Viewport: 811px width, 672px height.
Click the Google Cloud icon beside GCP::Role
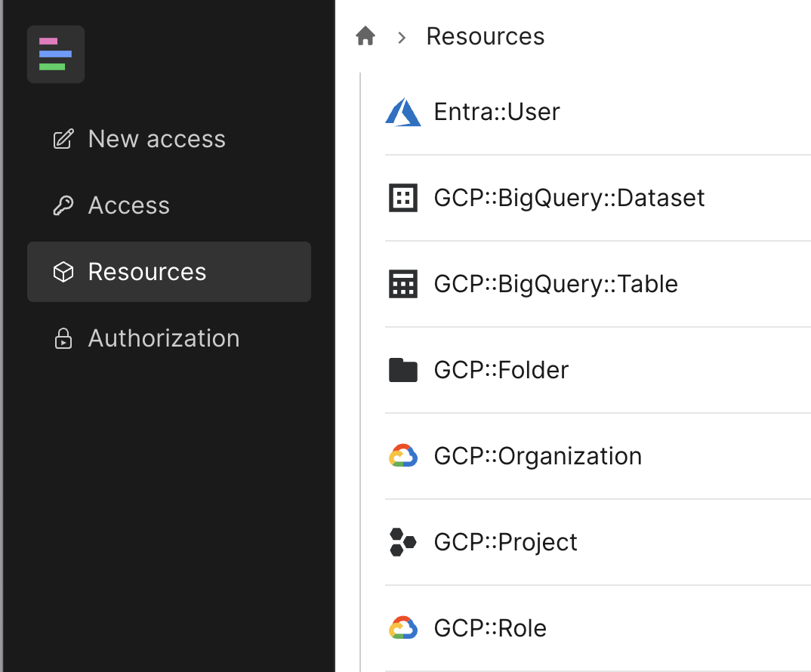(403, 628)
